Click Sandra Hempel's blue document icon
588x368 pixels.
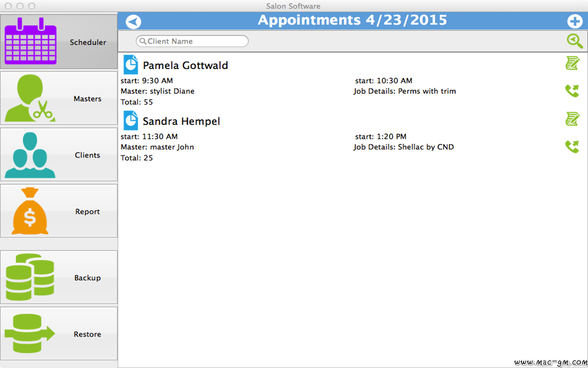131,121
